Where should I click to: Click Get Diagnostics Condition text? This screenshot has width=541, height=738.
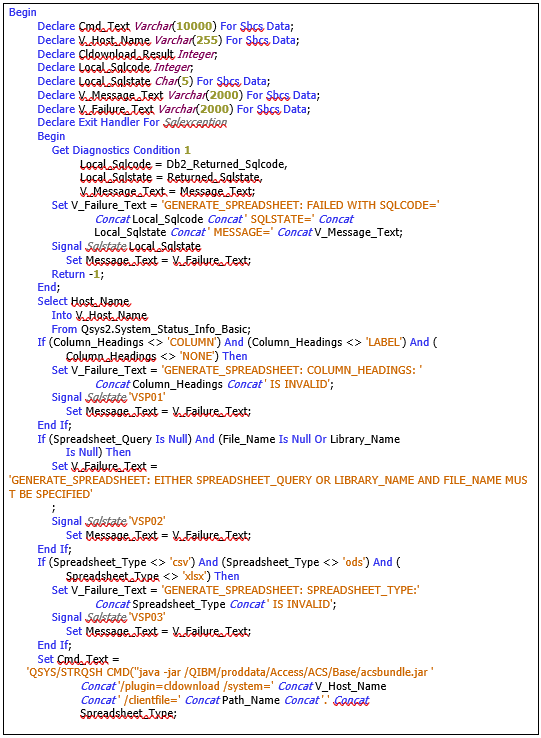tap(116, 150)
